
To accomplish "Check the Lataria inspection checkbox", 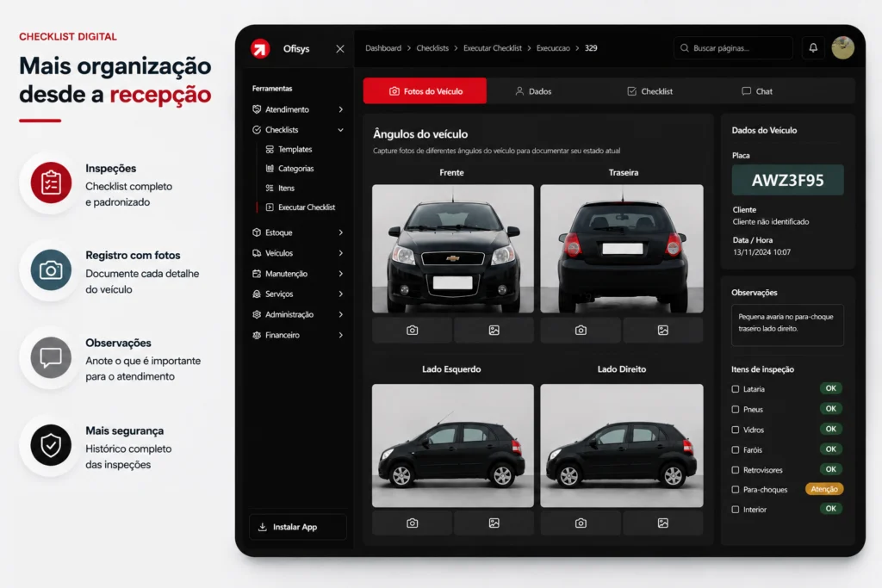I will pos(736,389).
